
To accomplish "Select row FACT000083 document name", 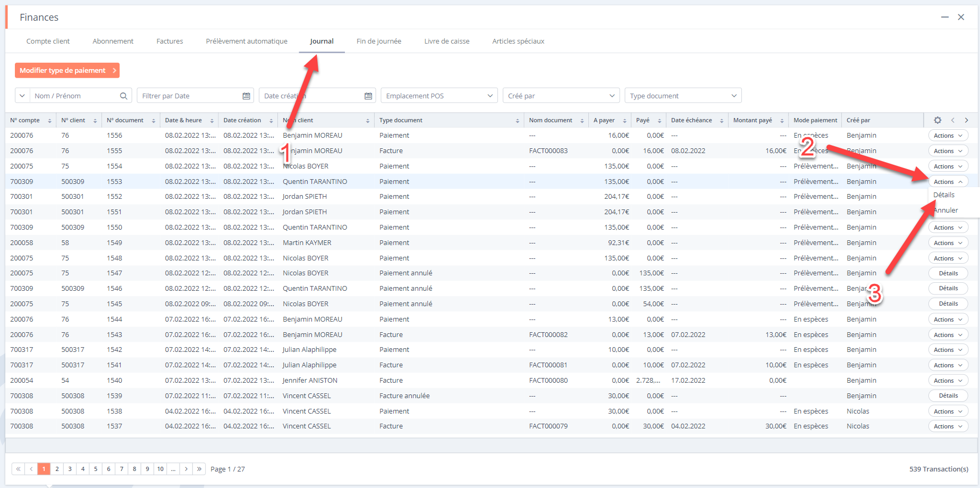I will point(548,151).
